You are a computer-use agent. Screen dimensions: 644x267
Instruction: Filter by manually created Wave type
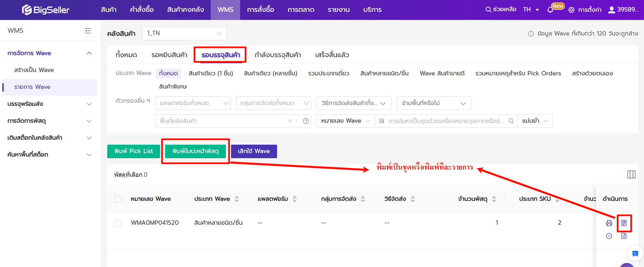[592, 73]
